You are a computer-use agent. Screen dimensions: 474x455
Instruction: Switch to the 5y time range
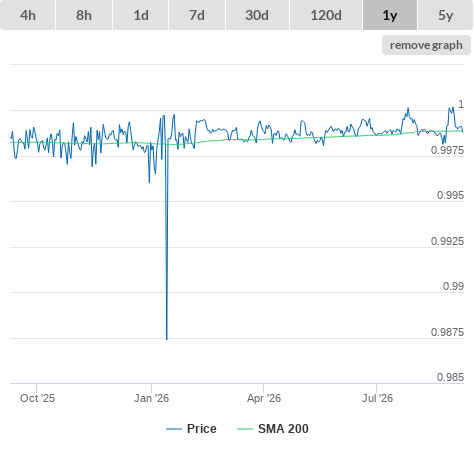[445, 15]
